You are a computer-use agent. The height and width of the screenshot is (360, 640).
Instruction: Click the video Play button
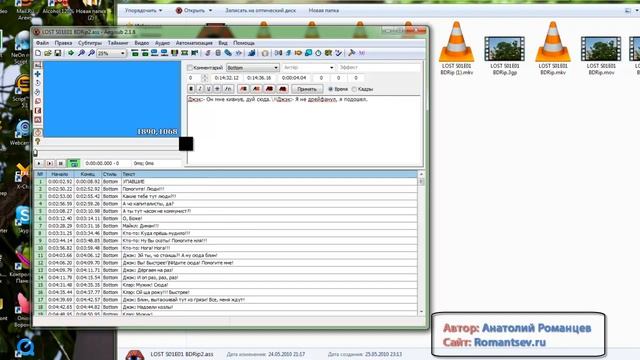(x=39, y=163)
